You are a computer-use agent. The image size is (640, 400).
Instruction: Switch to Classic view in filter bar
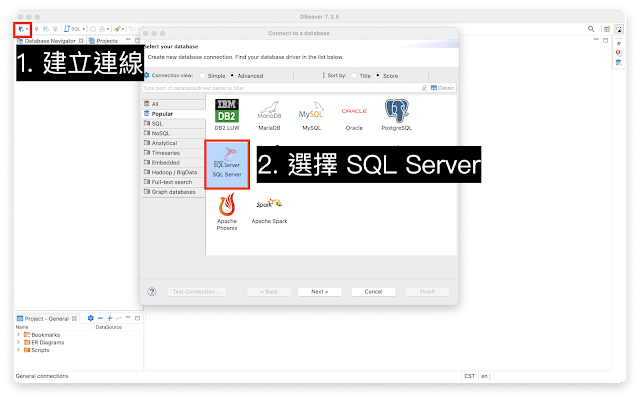[x=442, y=88]
